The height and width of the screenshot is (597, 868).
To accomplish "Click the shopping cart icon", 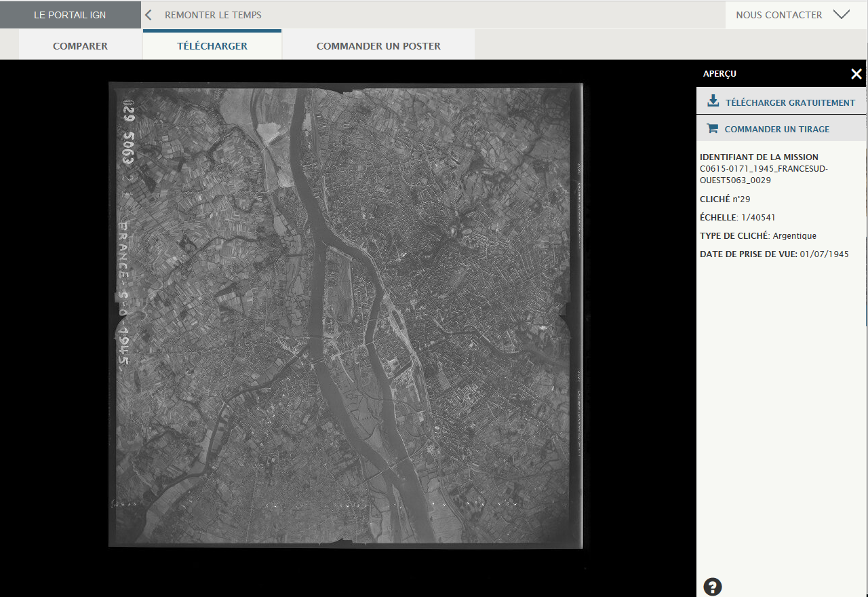I will (712, 129).
